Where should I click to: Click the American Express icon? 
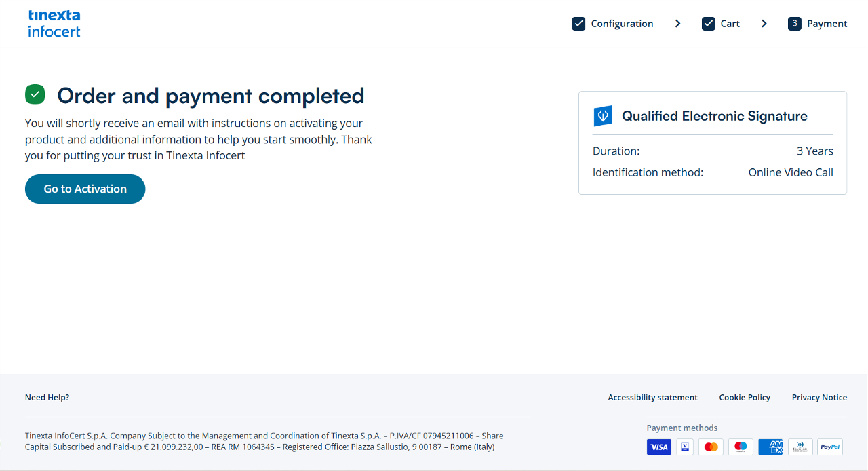coord(770,447)
